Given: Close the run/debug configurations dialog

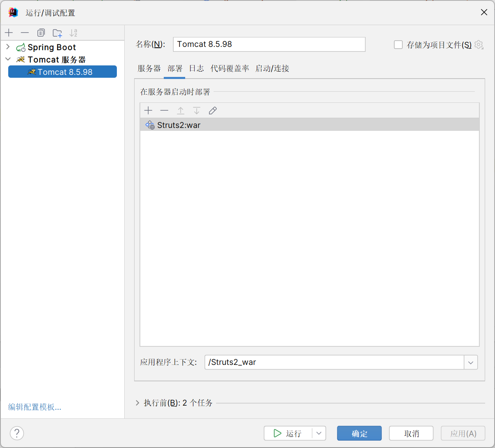Looking at the screenshot, I should tap(484, 12).
